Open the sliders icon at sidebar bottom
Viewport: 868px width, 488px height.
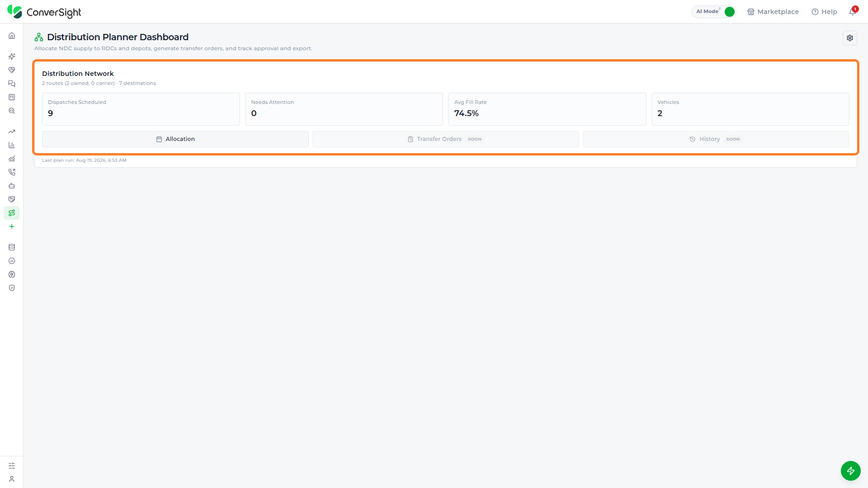(12, 466)
